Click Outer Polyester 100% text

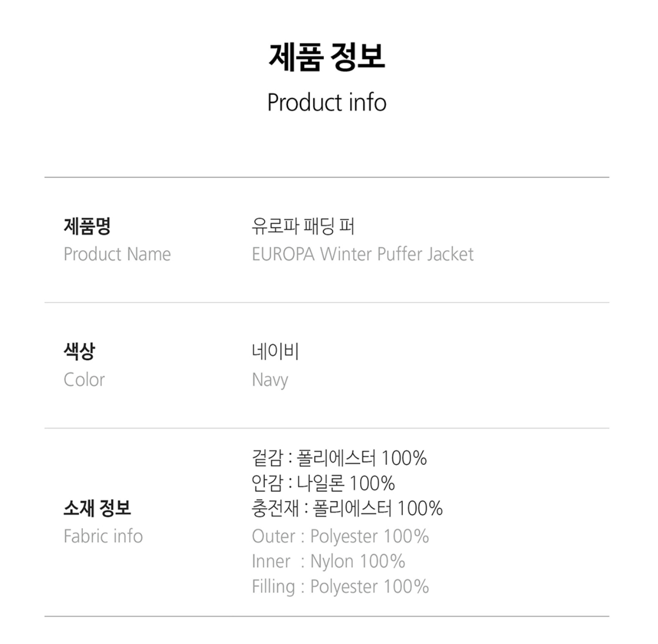click(x=340, y=536)
